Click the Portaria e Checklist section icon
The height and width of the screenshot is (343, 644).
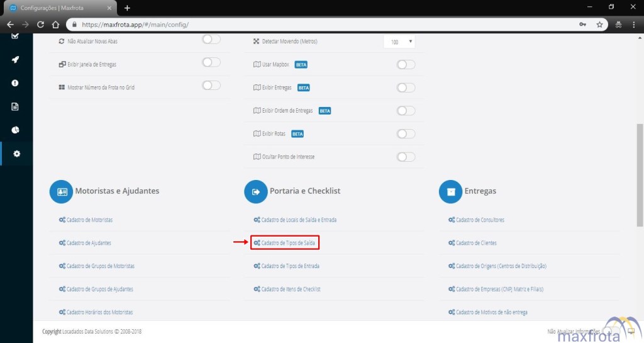tap(256, 191)
